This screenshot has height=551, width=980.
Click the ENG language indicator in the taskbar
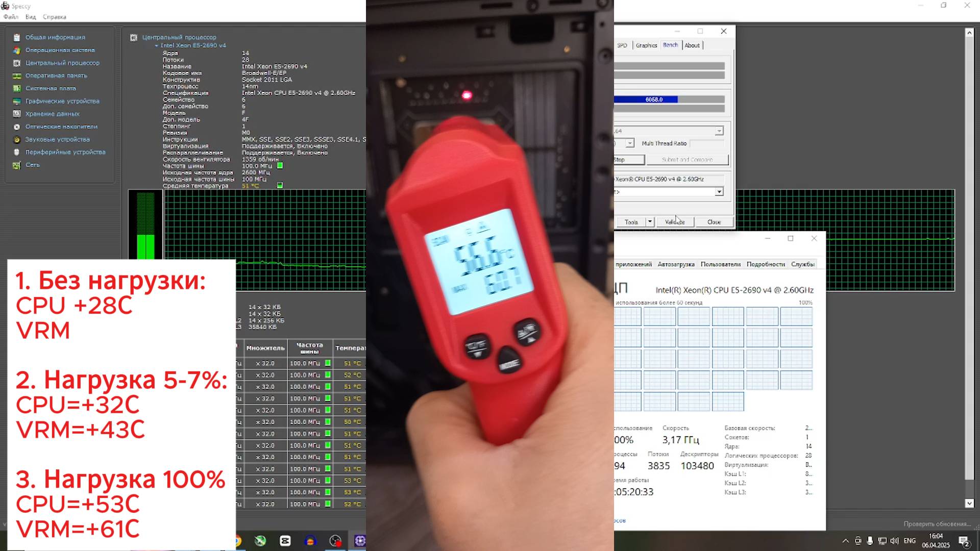coord(910,541)
